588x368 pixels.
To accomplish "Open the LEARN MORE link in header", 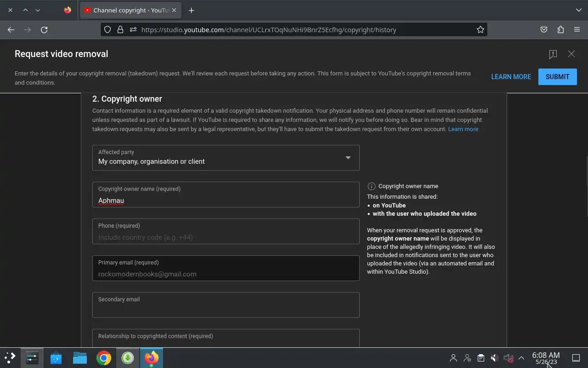I will [511, 77].
